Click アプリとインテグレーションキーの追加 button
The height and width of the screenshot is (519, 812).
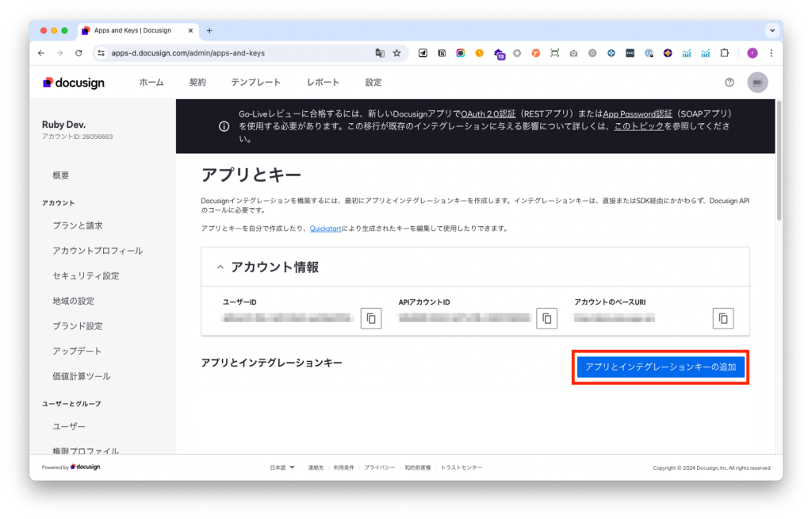click(x=660, y=367)
